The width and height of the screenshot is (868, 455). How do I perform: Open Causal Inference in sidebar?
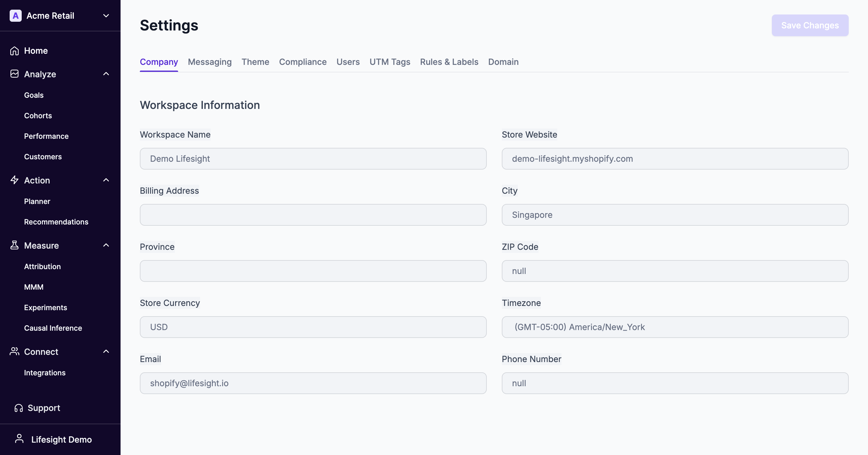[x=53, y=328]
